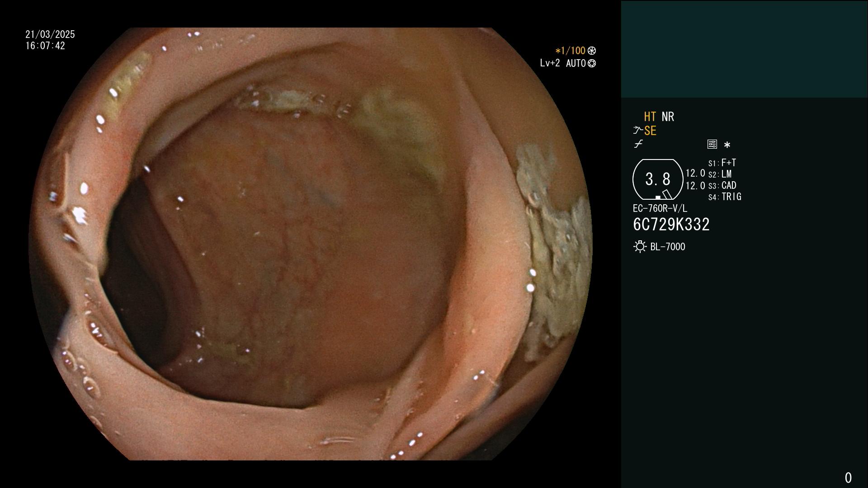The height and width of the screenshot is (488, 868).
Task: Click the asterisk beside the sliders icon
Action: (x=727, y=145)
